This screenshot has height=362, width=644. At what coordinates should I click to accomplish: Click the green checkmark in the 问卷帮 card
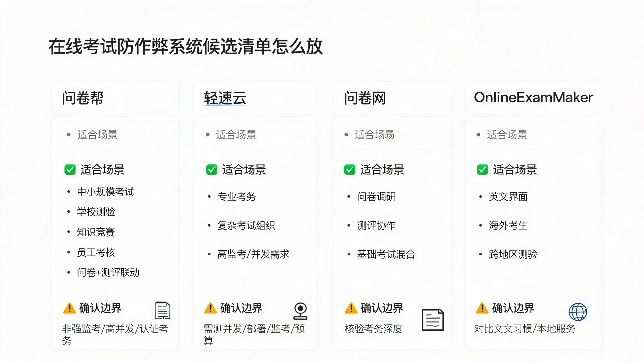coord(70,170)
